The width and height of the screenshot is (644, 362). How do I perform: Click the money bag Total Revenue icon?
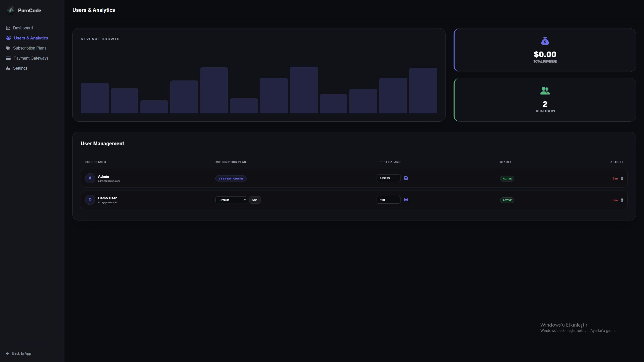click(x=545, y=41)
